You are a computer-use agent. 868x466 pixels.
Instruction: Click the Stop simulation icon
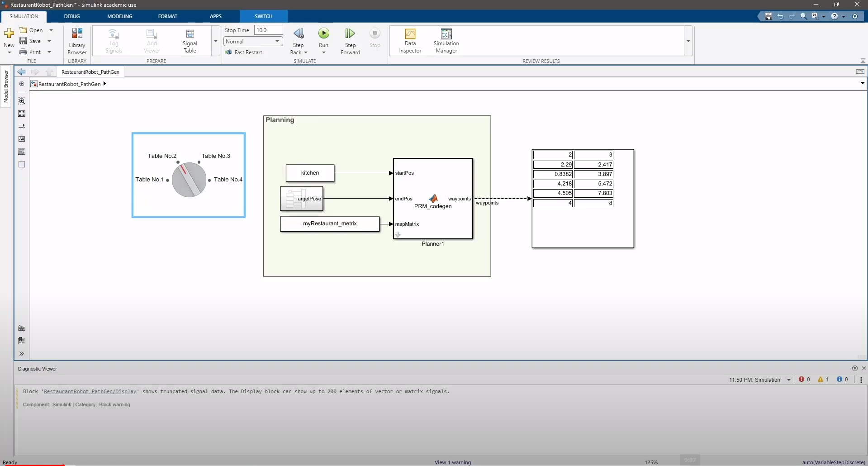click(x=375, y=33)
